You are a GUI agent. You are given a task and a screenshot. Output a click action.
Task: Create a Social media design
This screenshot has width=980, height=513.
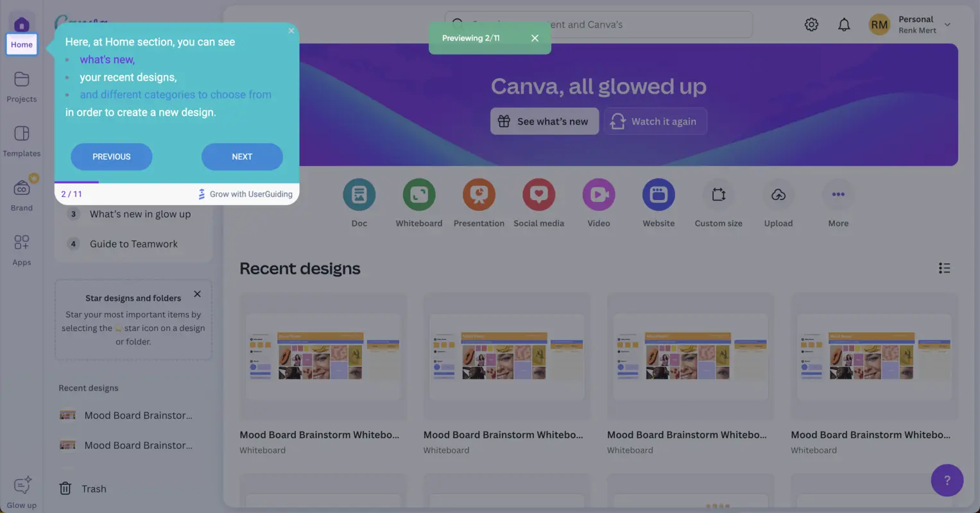click(538, 194)
